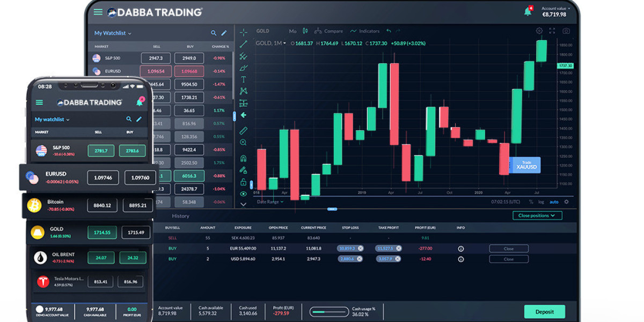Select the ruler measure tool
This screenshot has width=644, height=322.
(243, 130)
